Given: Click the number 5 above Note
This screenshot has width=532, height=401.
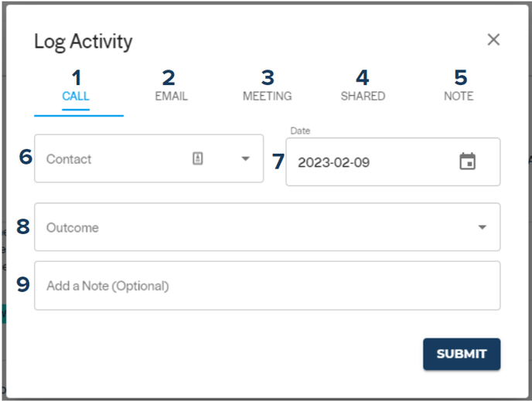Looking at the screenshot, I should [460, 77].
